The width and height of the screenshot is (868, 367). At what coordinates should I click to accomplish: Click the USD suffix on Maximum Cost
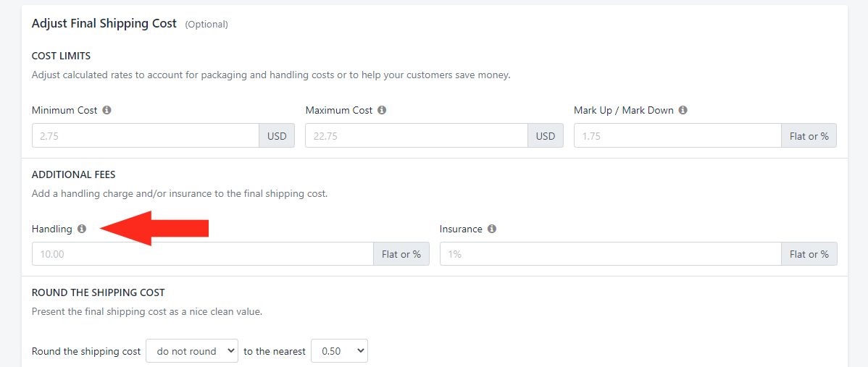click(546, 135)
